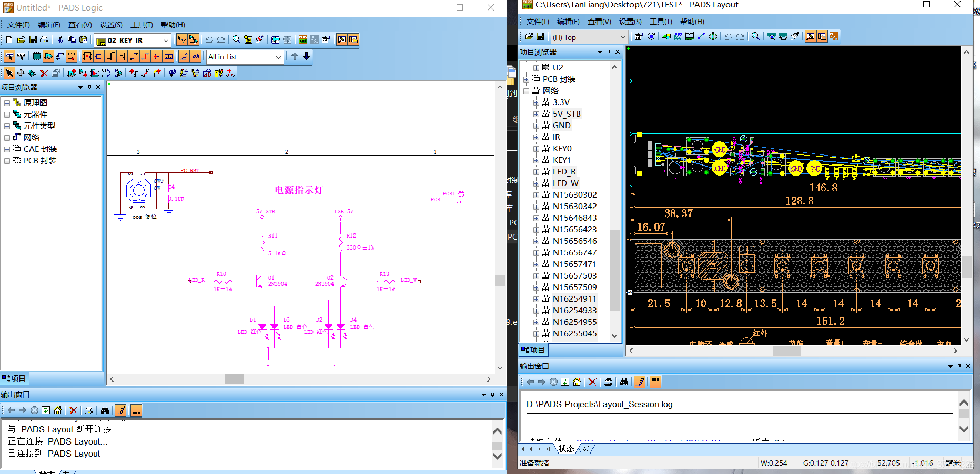Click the print icon in Layout output window
The image size is (980, 474).
tap(608, 382)
